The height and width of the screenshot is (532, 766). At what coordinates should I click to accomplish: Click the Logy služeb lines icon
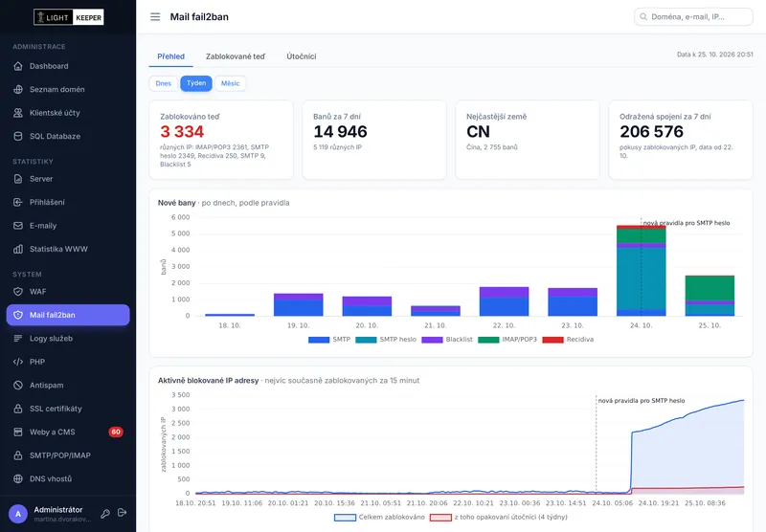18,338
